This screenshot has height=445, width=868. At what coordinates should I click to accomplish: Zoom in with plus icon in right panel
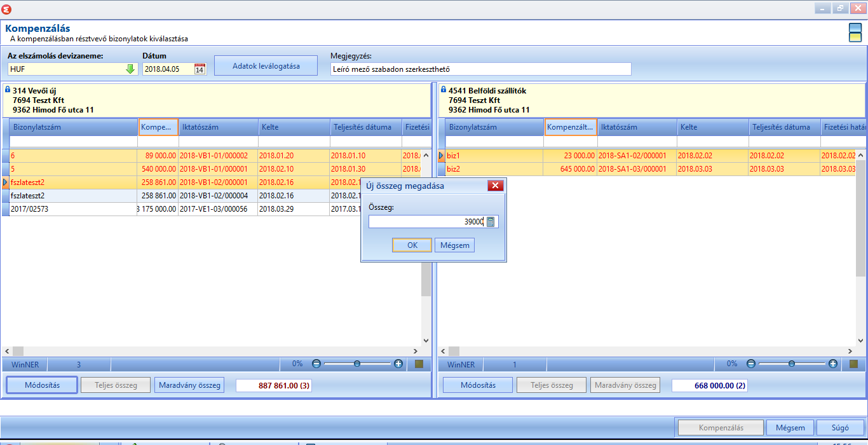(x=833, y=364)
